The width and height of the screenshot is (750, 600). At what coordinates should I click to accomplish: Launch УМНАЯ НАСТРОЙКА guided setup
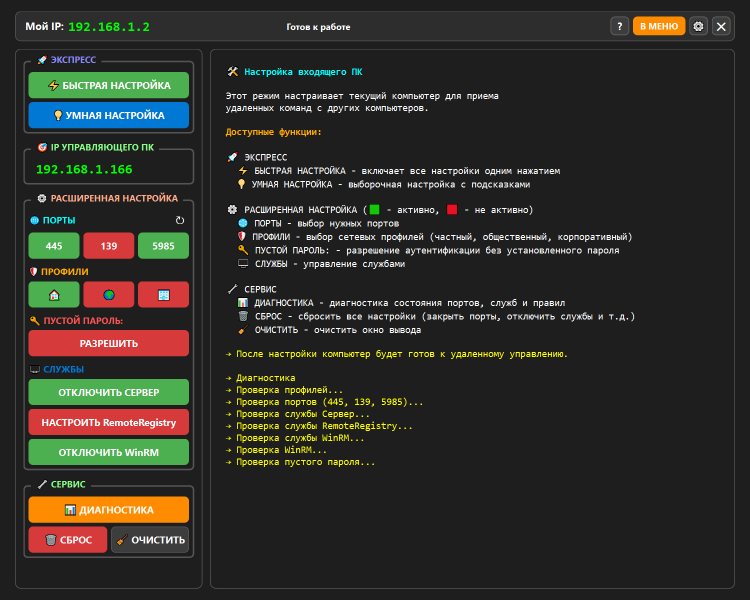click(x=108, y=115)
